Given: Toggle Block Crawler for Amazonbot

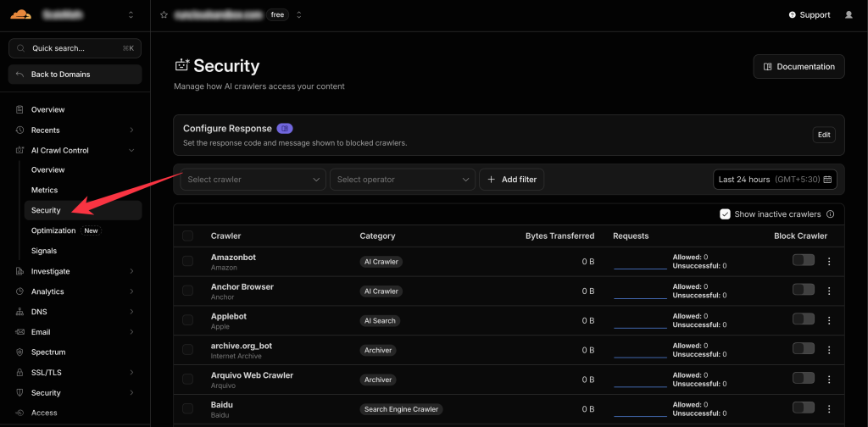Looking at the screenshot, I should (x=804, y=260).
